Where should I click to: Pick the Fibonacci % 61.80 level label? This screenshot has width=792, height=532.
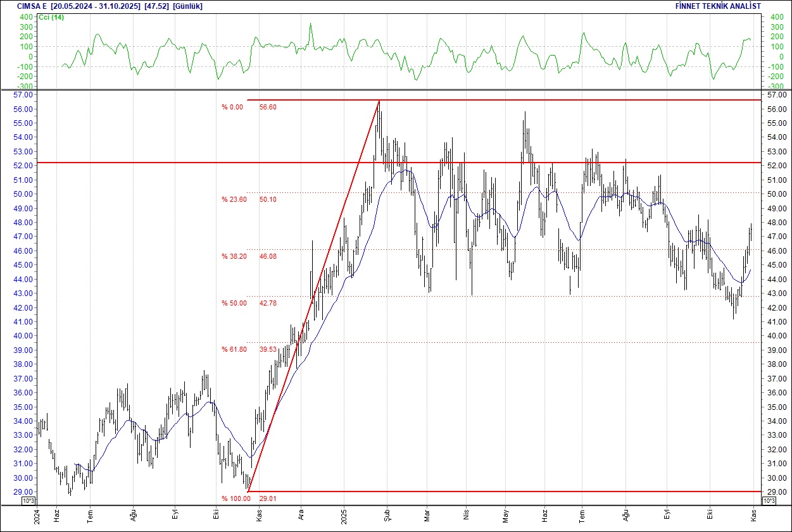(x=232, y=349)
